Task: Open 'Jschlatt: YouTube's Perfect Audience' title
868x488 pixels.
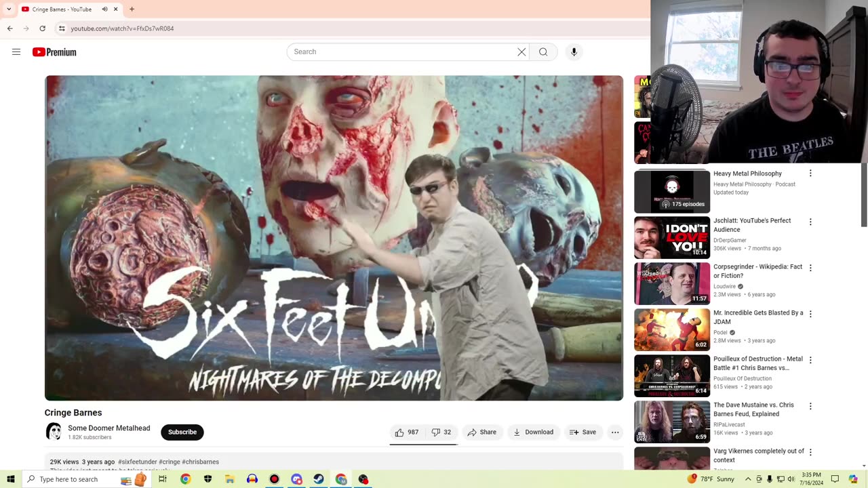Action: pos(752,225)
